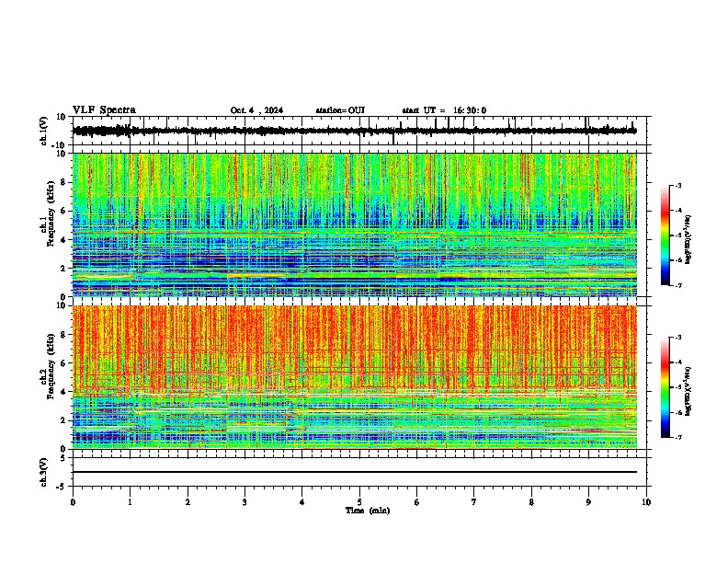Click the 4 kHz tick on ch.2 spectrogram axis
The height and width of the screenshot is (563, 728).
coord(63,392)
